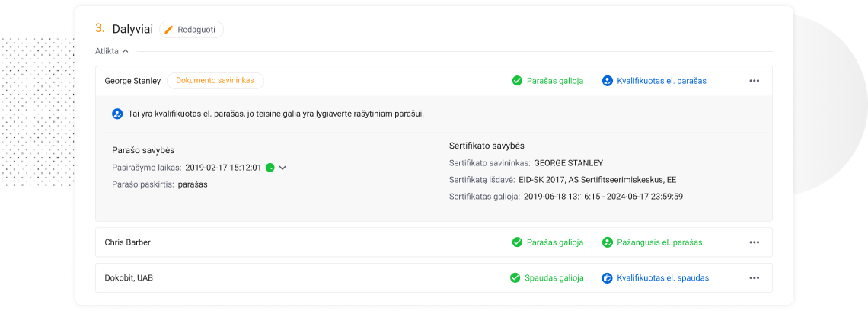Click green advanced signature icon for Chris Barber

[608, 242]
